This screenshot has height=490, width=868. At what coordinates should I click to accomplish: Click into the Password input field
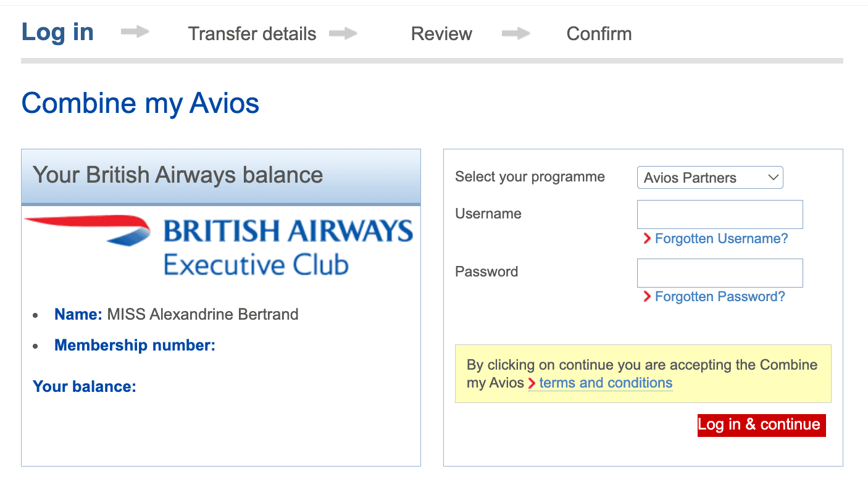(x=719, y=273)
